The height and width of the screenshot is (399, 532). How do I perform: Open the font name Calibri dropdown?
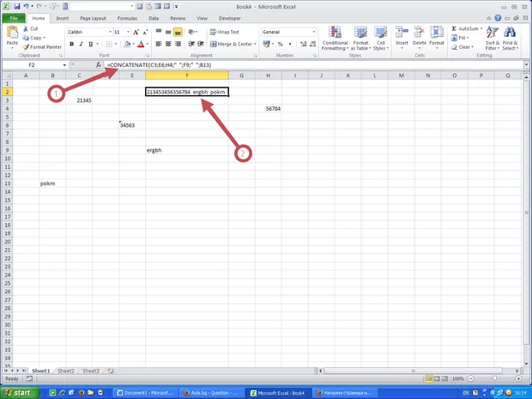[x=111, y=33]
